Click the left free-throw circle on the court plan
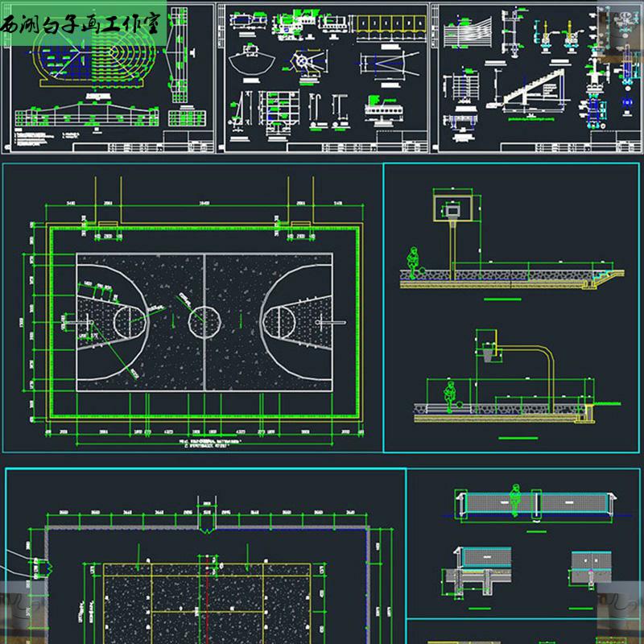Screen dimensions: 644x644 click(130, 322)
